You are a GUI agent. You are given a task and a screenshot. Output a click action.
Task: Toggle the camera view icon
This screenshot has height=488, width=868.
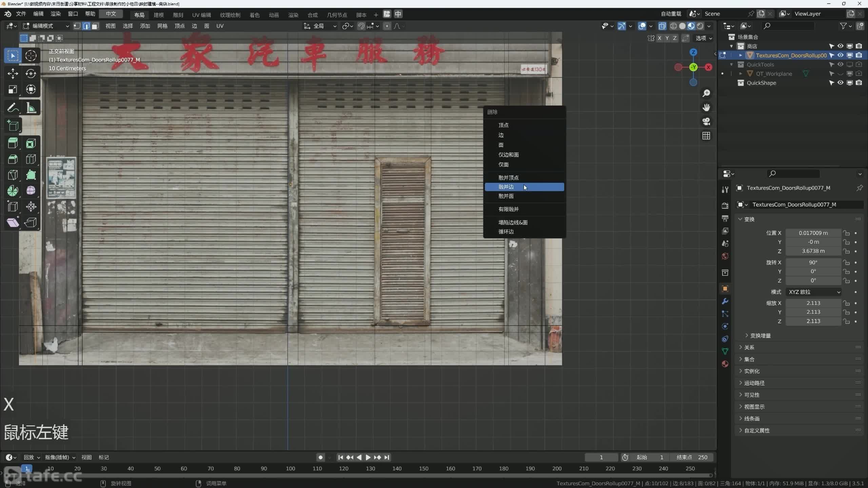[706, 122]
